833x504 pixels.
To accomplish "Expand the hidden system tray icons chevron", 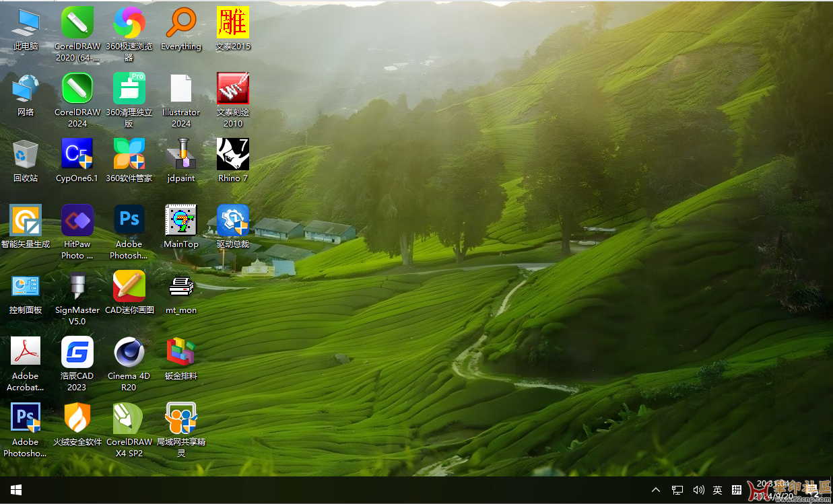I will coord(656,490).
